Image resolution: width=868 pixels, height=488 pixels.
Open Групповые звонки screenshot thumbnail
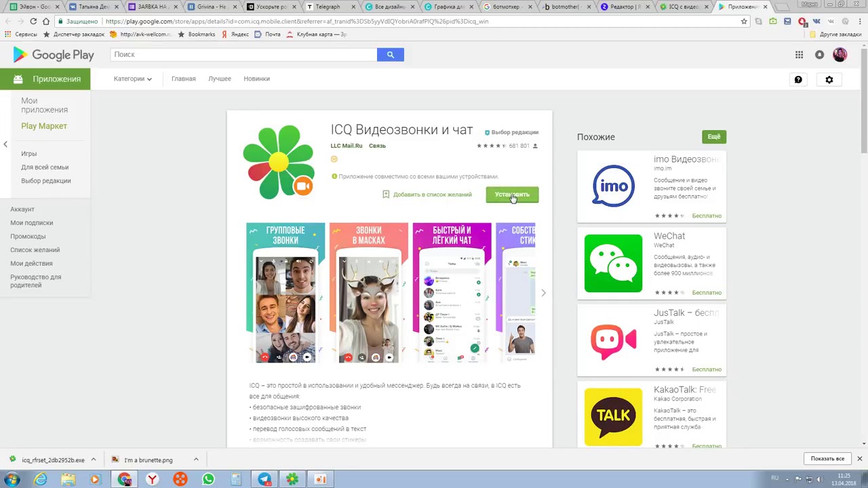[x=285, y=293]
